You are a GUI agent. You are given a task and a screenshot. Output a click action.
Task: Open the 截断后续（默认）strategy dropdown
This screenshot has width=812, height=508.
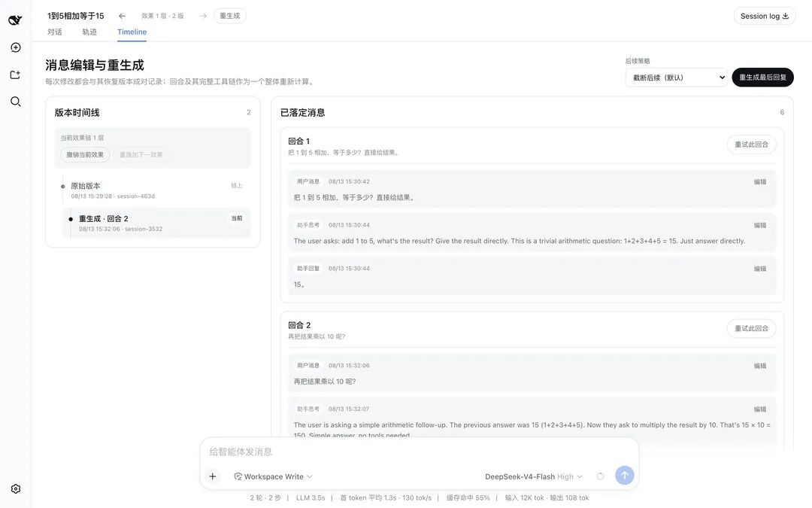coord(676,78)
